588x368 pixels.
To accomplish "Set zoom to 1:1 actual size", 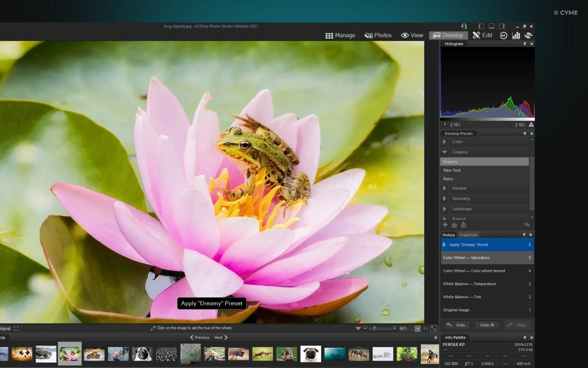I will click(x=426, y=329).
